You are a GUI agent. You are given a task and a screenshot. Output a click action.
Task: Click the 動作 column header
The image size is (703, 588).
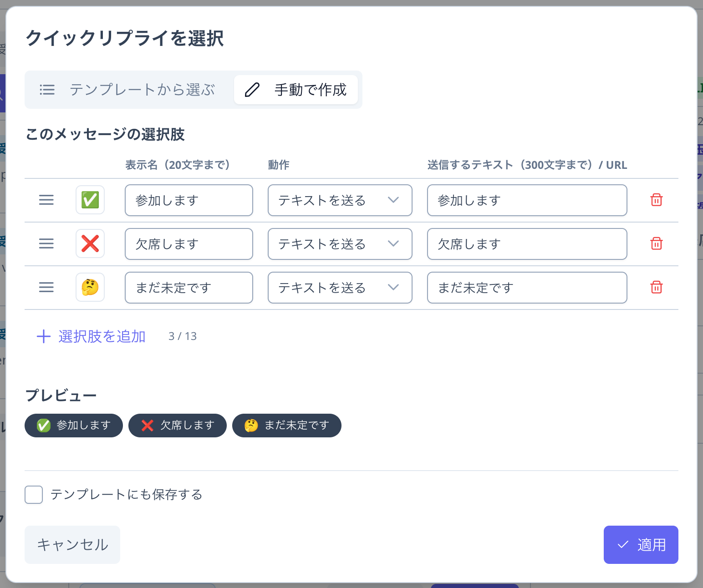point(279,165)
